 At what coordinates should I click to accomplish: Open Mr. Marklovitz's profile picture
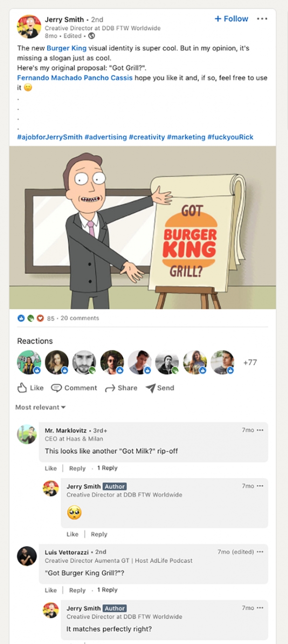coord(27,434)
